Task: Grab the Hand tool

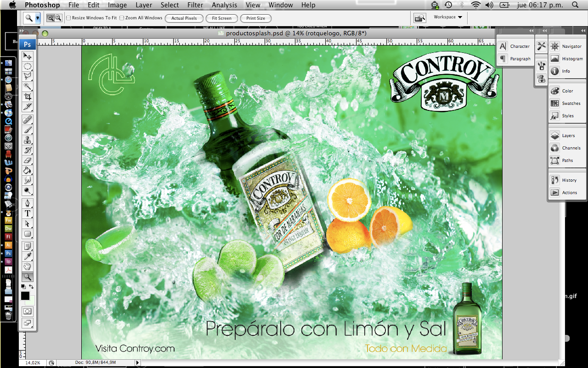Action: click(28, 266)
